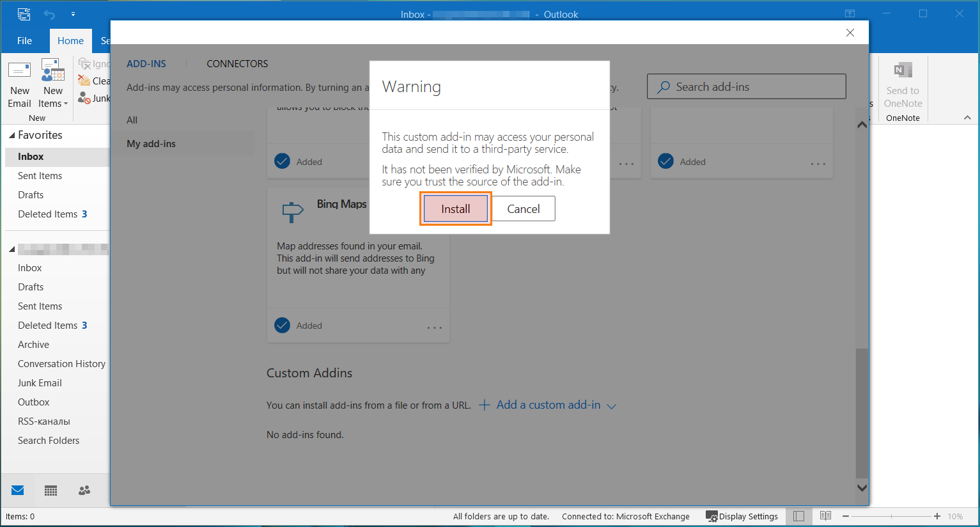This screenshot has height=527, width=980.
Task: Switch to Reading view in status bar
Action: (825, 516)
